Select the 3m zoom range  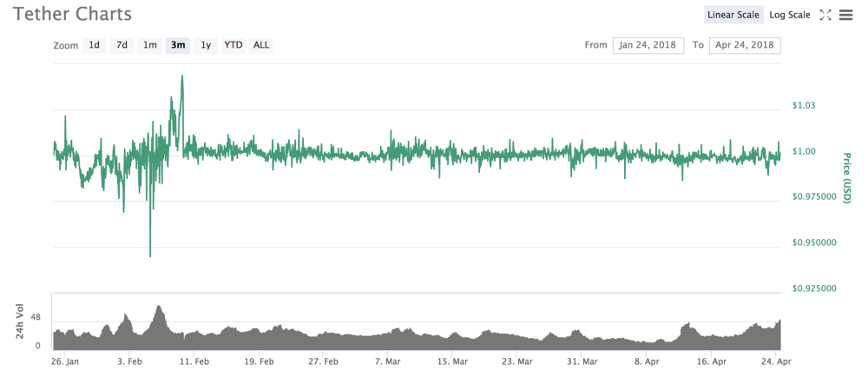point(178,45)
